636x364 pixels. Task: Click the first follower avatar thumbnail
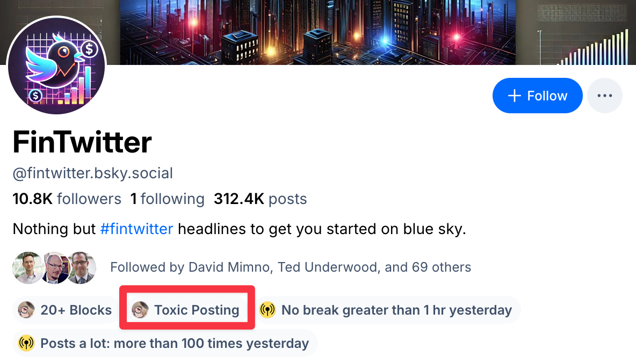27,267
